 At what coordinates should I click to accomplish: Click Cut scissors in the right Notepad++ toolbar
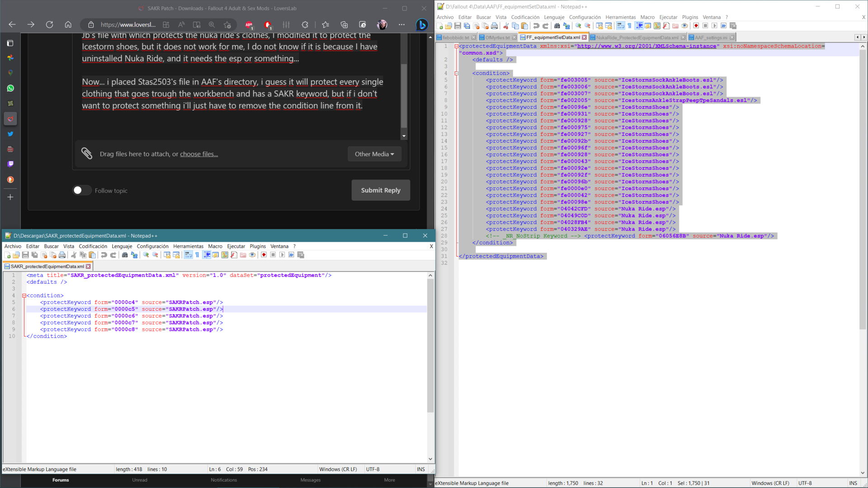pyautogui.click(x=506, y=26)
